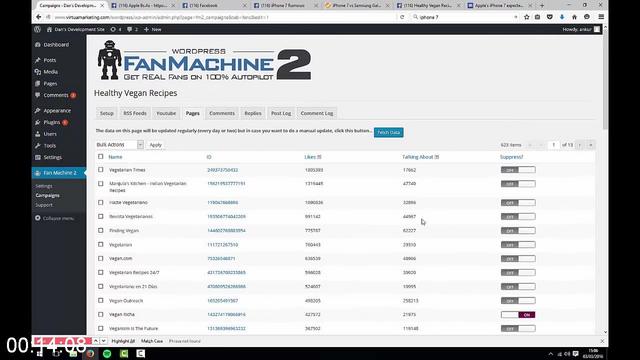Click find bar previous-result up arrow
The image size is (640, 360).
96,341
